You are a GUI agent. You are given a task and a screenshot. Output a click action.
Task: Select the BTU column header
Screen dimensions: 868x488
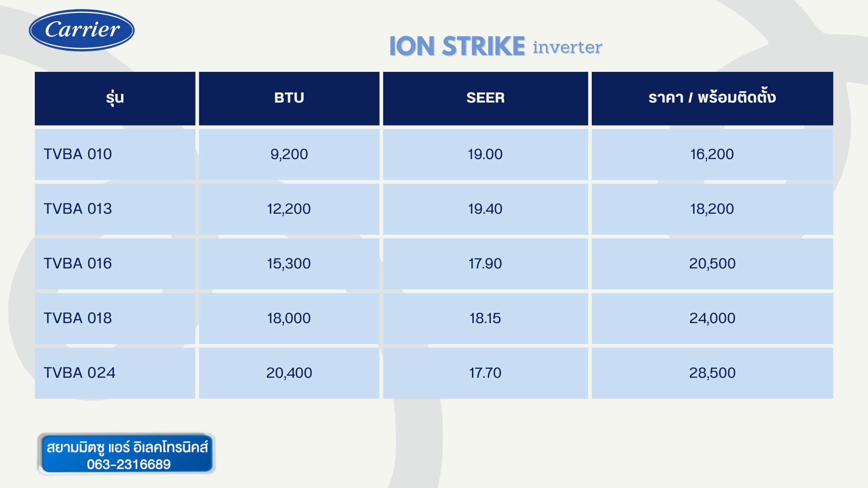tap(289, 98)
